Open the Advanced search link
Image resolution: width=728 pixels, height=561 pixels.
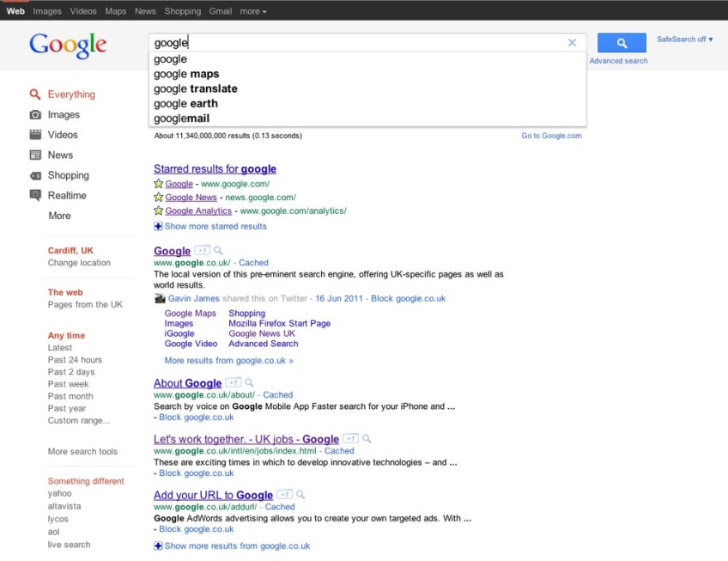pos(618,61)
